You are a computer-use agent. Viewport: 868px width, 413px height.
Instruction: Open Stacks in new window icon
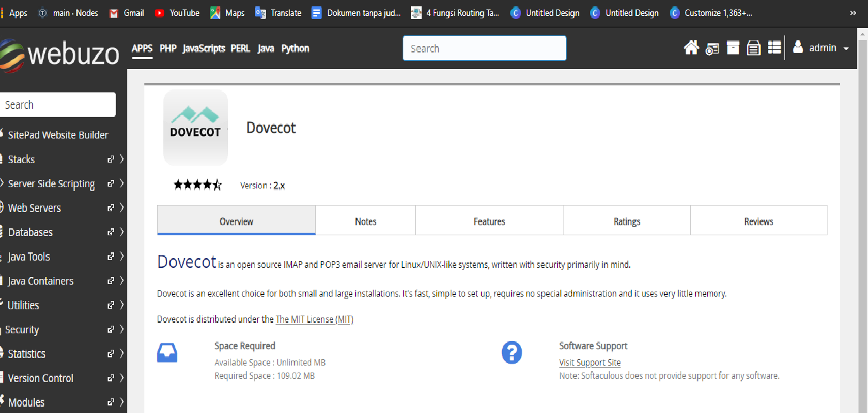coord(111,159)
